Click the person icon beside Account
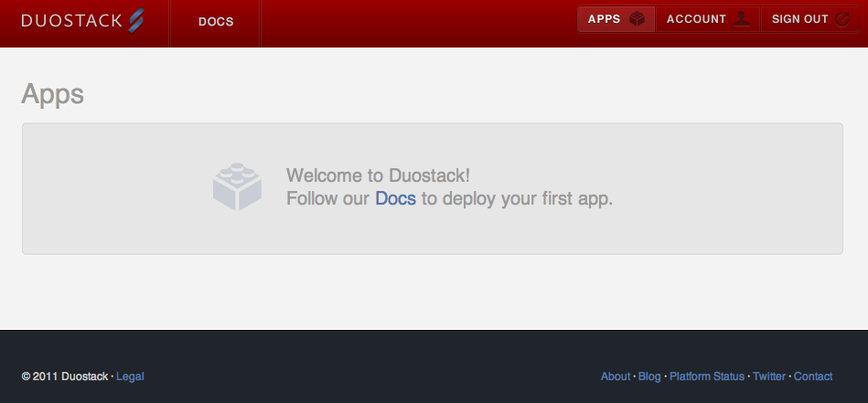 741,19
